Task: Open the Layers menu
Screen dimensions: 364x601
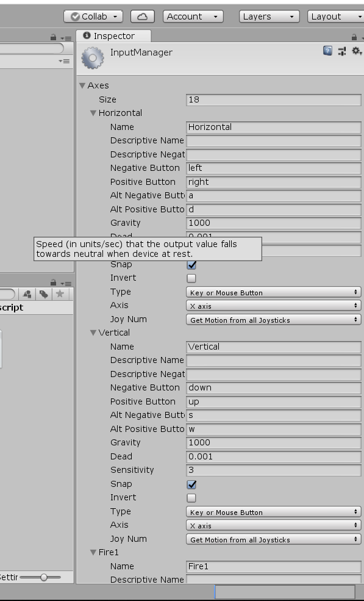Action: [269, 16]
